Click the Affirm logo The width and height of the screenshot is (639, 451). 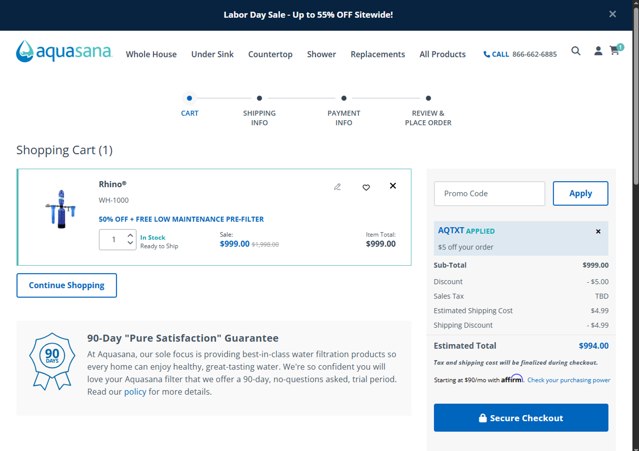512,379
